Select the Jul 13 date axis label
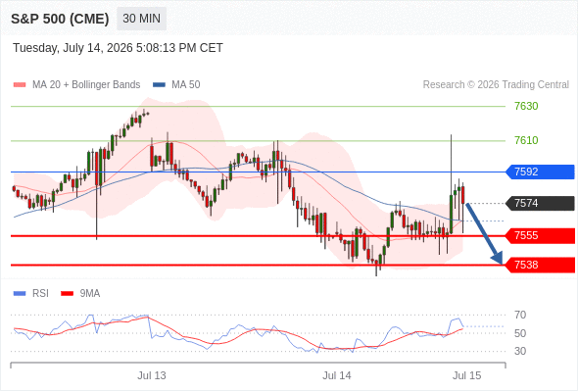The height and width of the screenshot is (392, 578). pyautogui.click(x=152, y=375)
